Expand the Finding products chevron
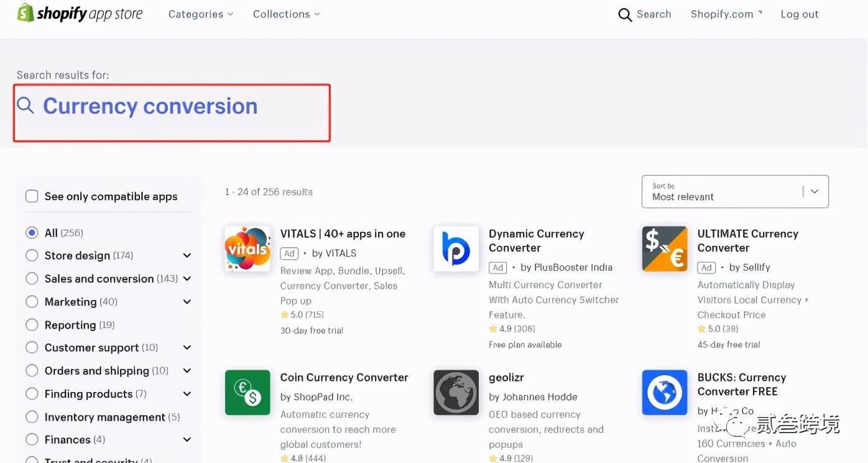This screenshot has width=868, height=463. 187,394
